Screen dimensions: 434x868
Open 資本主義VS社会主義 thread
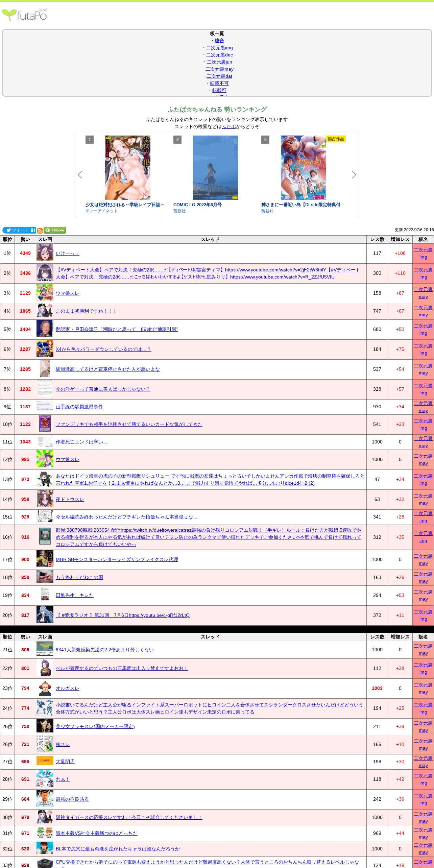[x=97, y=833]
